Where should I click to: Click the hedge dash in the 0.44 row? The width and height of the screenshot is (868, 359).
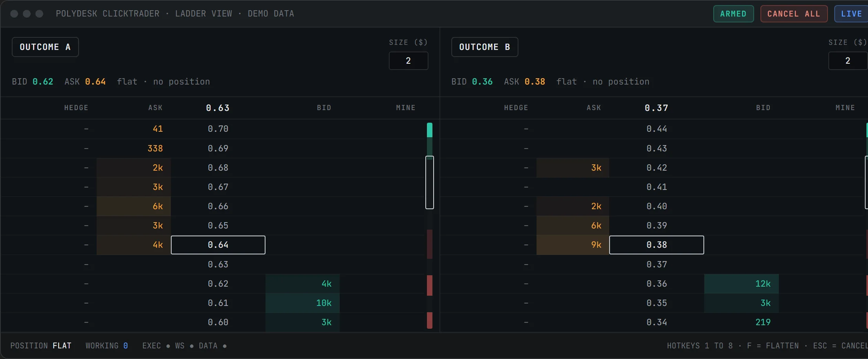coord(526,129)
